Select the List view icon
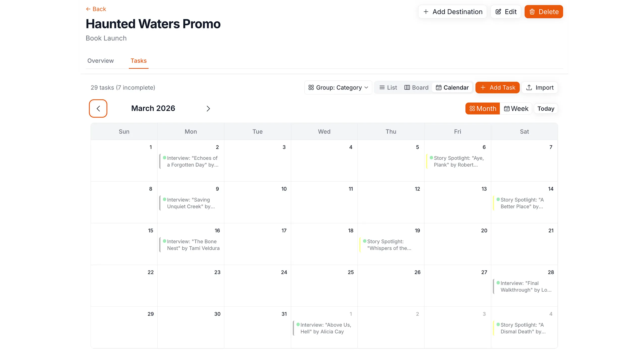644x362 pixels. tap(382, 87)
